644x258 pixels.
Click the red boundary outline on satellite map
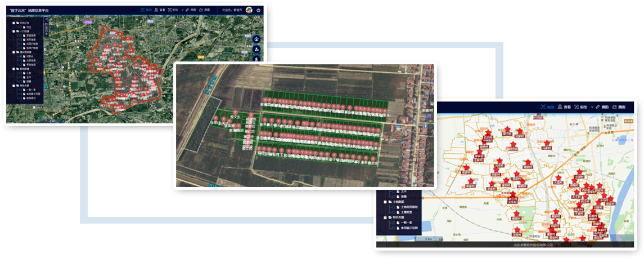point(127,68)
